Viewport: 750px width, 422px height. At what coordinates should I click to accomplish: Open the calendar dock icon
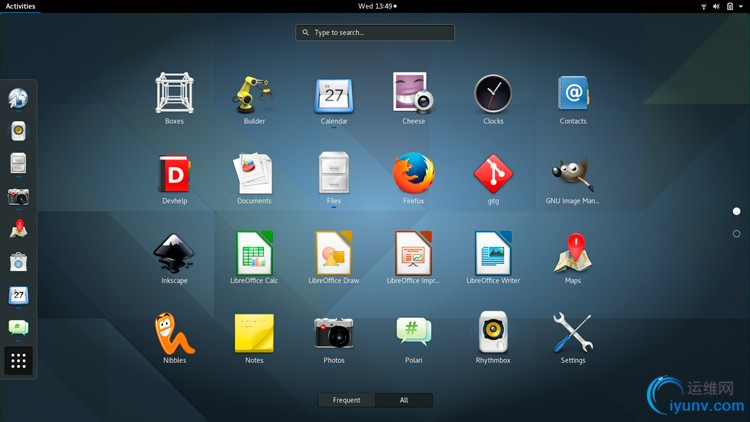[x=18, y=295]
